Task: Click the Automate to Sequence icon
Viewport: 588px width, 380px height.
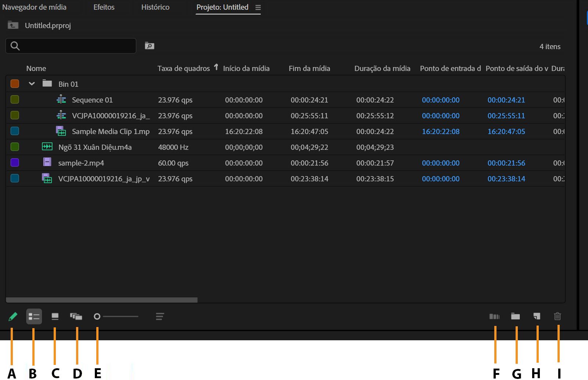Action: (495, 316)
